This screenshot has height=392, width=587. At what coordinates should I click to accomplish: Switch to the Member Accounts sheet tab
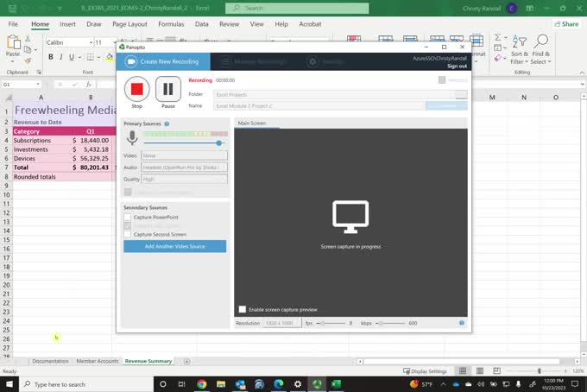(98, 361)
